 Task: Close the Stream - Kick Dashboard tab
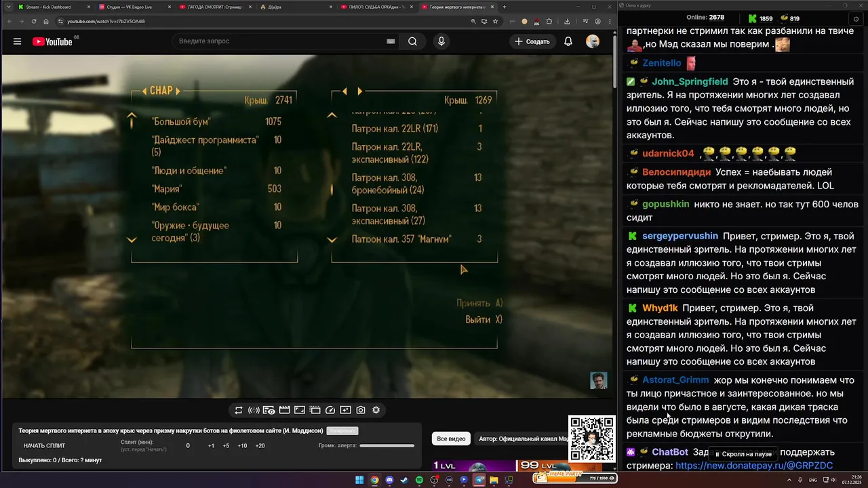(x=88, y=7)
